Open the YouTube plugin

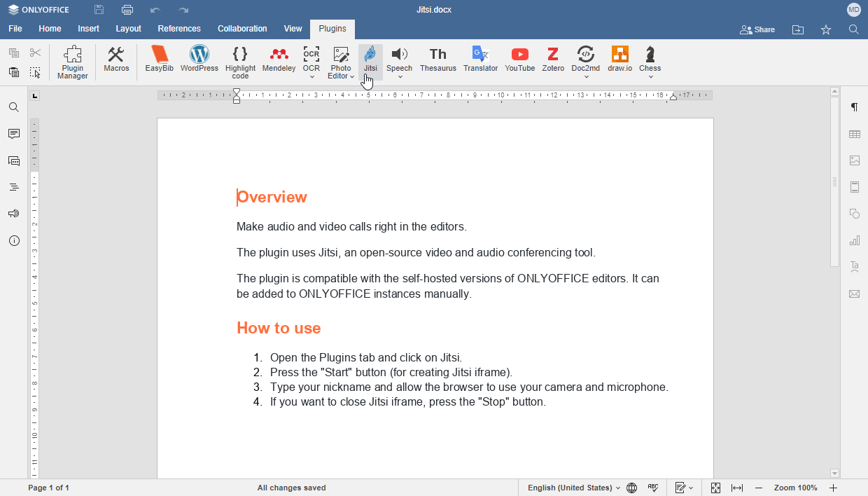coord(520,60)
